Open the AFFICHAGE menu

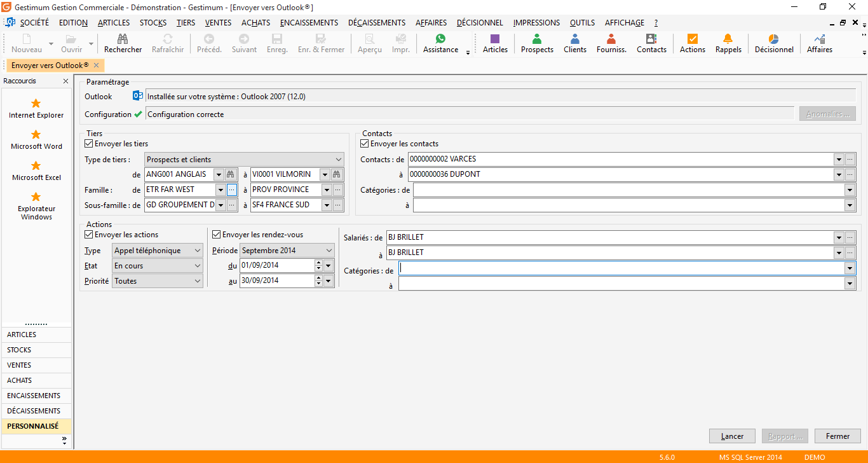(624, 22)
